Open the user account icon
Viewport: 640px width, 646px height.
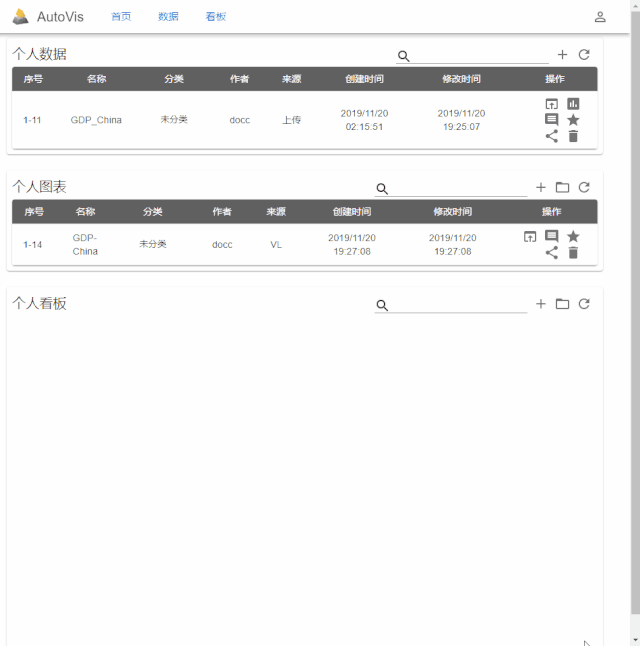[x=600, y=17]
